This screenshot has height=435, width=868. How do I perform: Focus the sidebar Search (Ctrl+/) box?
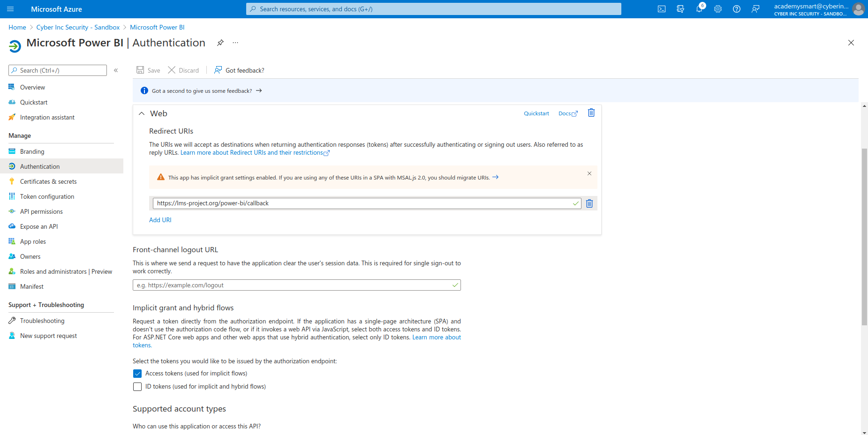click(x=58, y=70)
